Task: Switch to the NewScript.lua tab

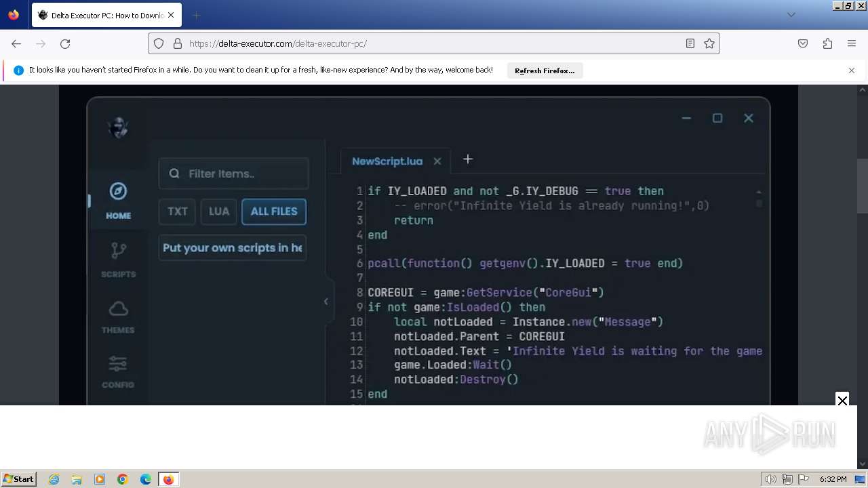Action: [387, 161]
